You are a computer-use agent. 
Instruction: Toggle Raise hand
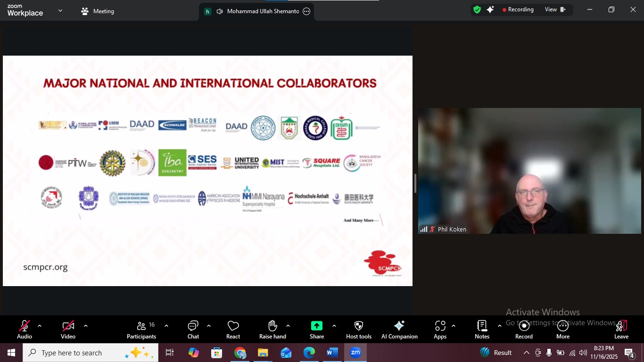[272, 329]
